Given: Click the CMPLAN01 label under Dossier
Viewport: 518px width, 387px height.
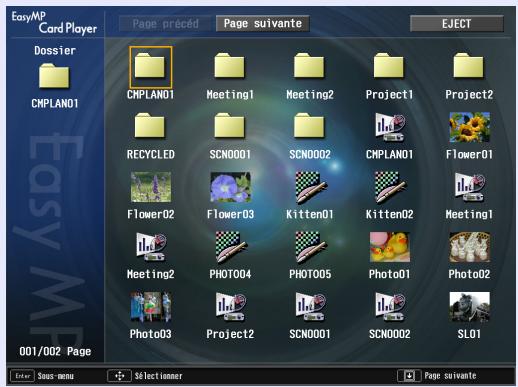Looking at the screenshot, I should click(x=55, y=104).
